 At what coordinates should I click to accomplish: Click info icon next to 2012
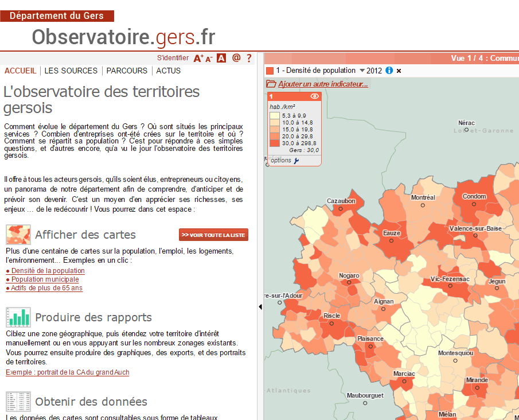(x=389, y=71)
